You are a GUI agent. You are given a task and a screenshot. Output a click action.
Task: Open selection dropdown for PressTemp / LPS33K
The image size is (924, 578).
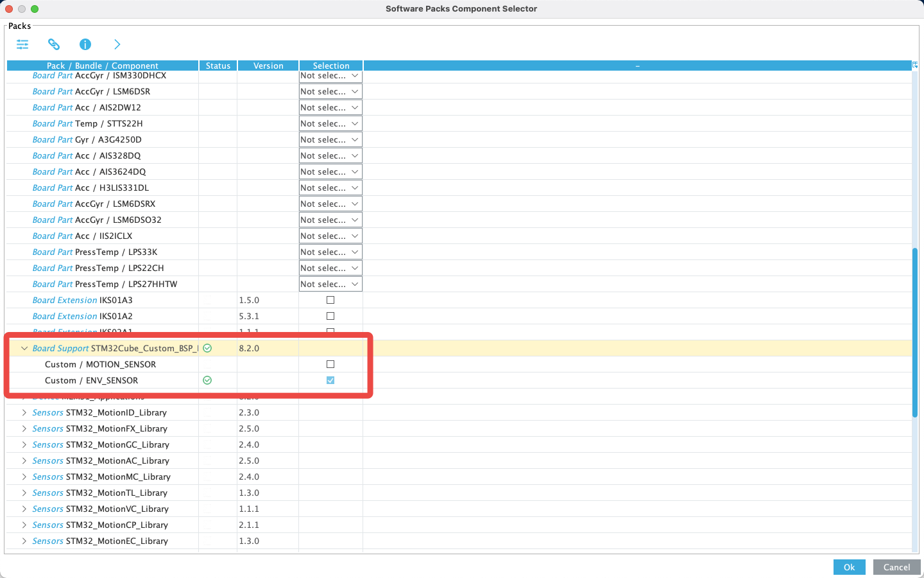(330, 252)
